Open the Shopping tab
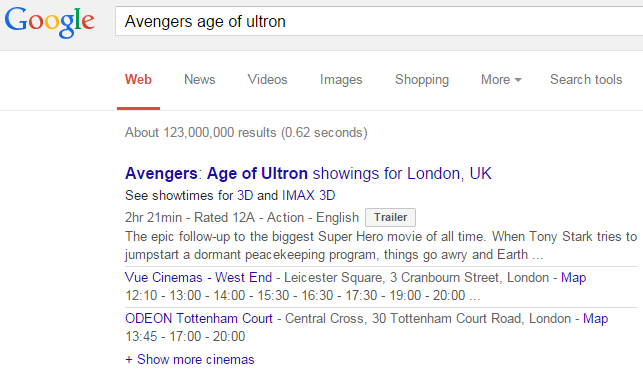The image size is (643, 374). tap(422, 80)
